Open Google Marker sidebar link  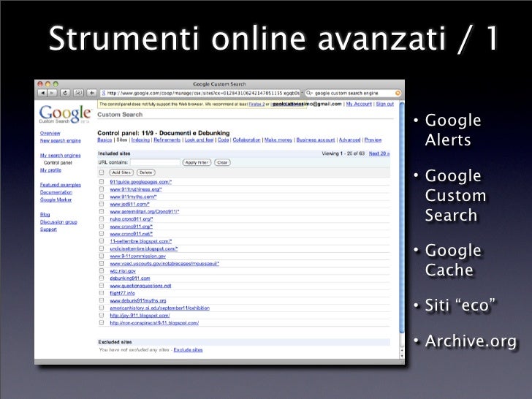click(56, 199)
